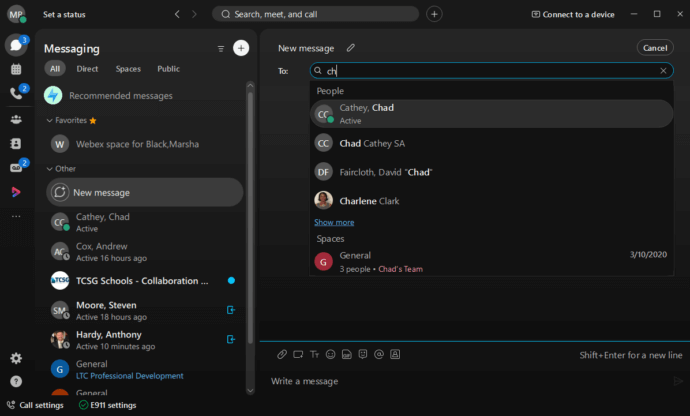This screenshot has width=690, height=416.
Task: Collapse the Other section
Action: click(50, 169)
